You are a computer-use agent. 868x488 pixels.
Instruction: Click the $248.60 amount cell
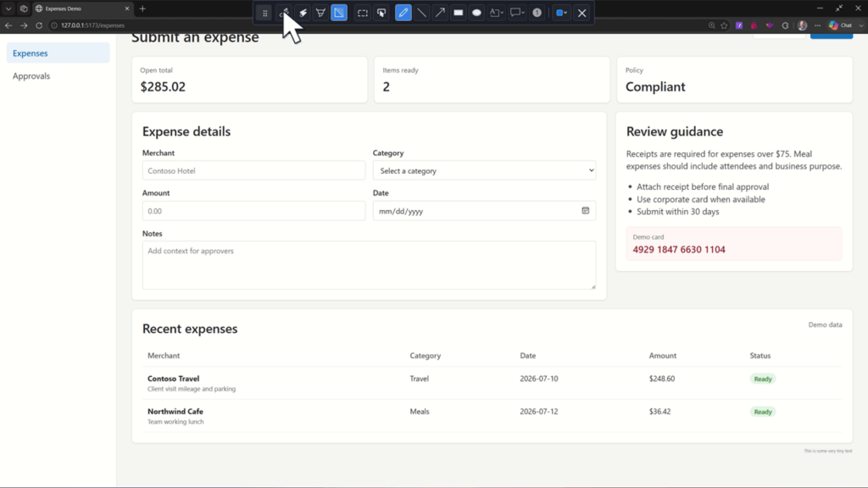[661, 379]
